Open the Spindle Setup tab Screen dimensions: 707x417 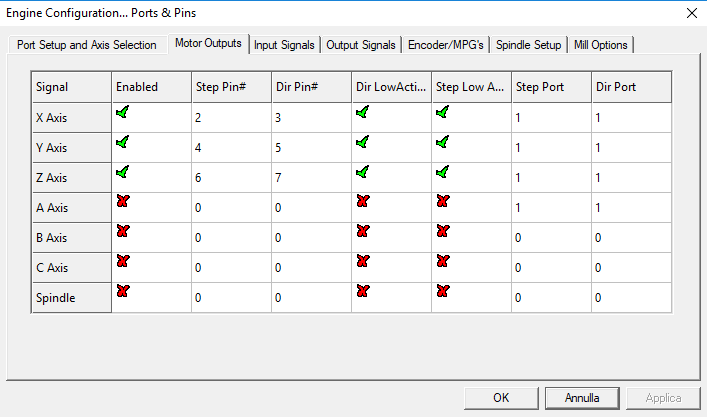point(528,45)
